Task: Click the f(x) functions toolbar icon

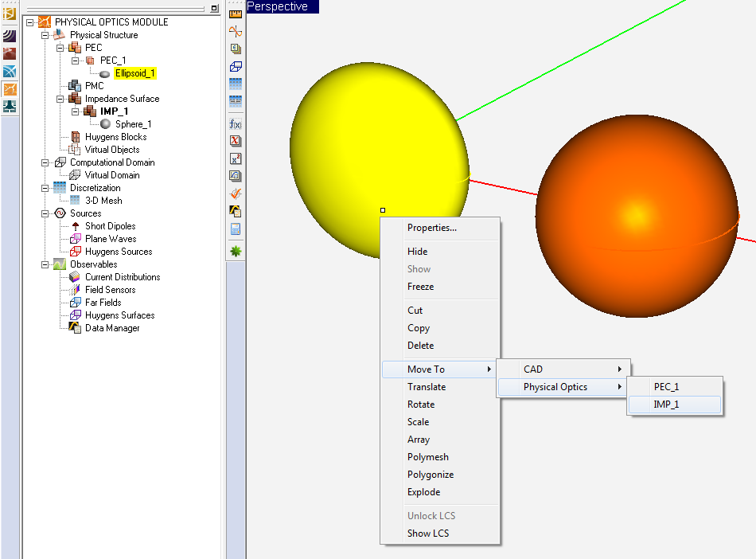Action: click(x=236, y=123)
